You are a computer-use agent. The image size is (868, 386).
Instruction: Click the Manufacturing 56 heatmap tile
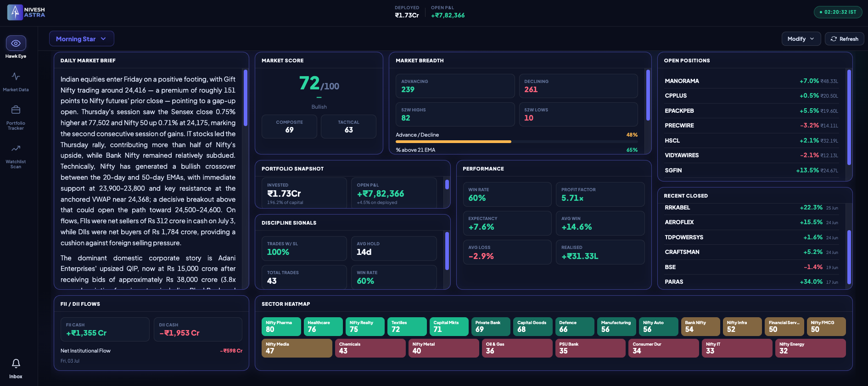point(616,326)
